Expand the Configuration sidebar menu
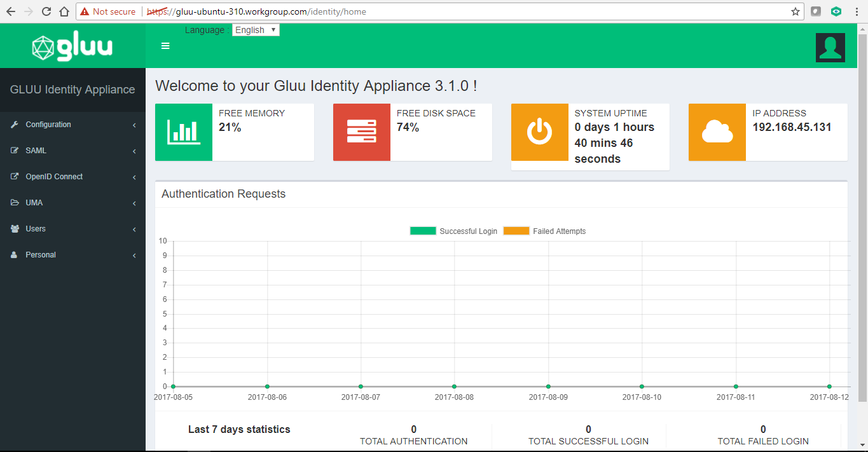Screen dimensions: 868x452 72,125
